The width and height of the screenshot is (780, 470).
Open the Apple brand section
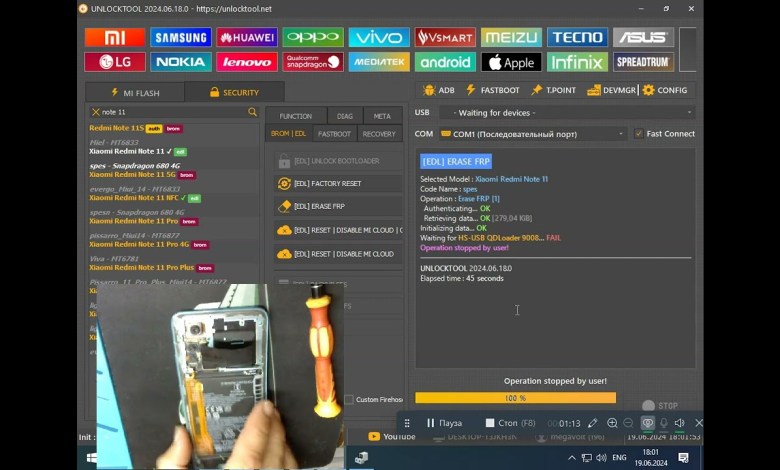pyautogui.click(x=511, y=62)
